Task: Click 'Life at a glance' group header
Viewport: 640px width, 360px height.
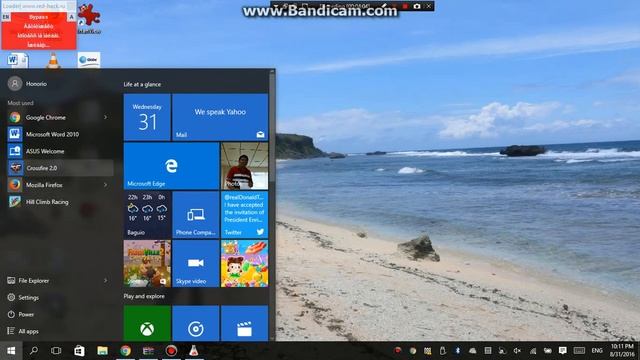Action: 142,84
